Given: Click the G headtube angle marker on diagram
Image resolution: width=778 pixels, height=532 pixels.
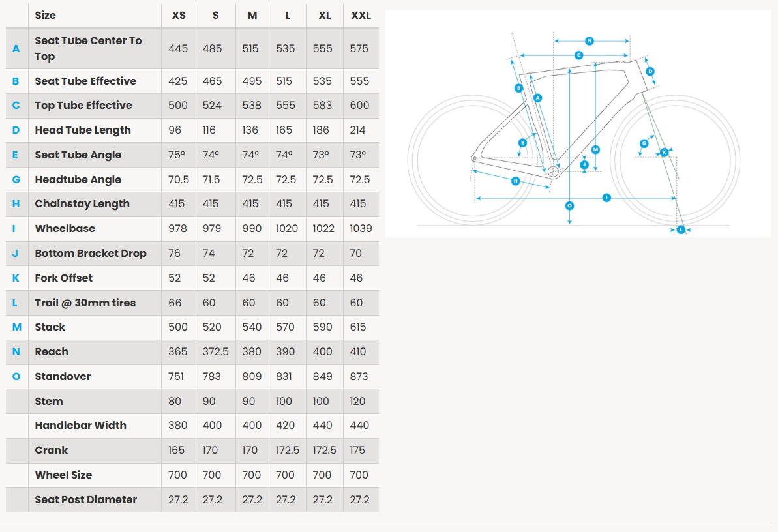Looking at the screenshot, I should [x=644, y=143].
